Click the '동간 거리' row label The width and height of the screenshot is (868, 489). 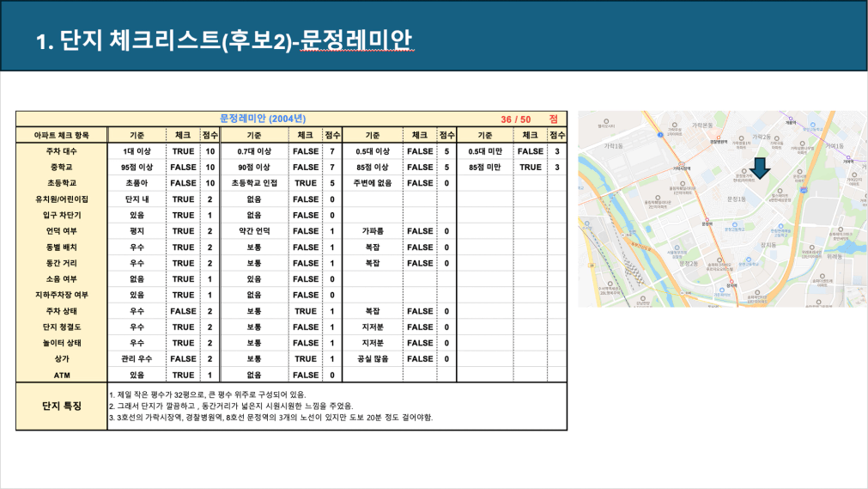tap(62, 263)
